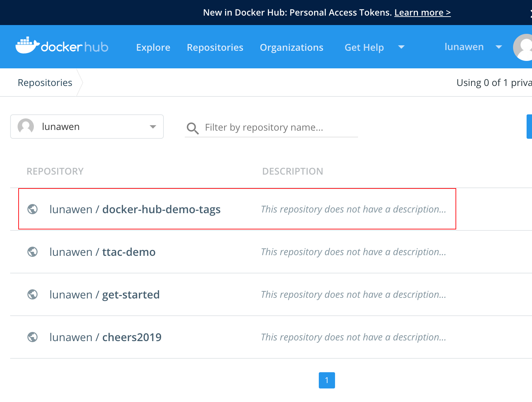Go to Repositories in the top nav
This screenshot has width=532, height=402.
(x=215, y=47)
